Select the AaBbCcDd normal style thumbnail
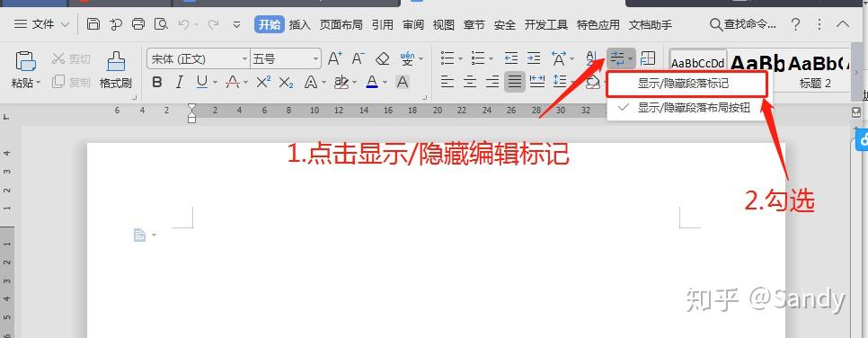The image size is (868, 338). pyautogui.click(x=697, y=63)
